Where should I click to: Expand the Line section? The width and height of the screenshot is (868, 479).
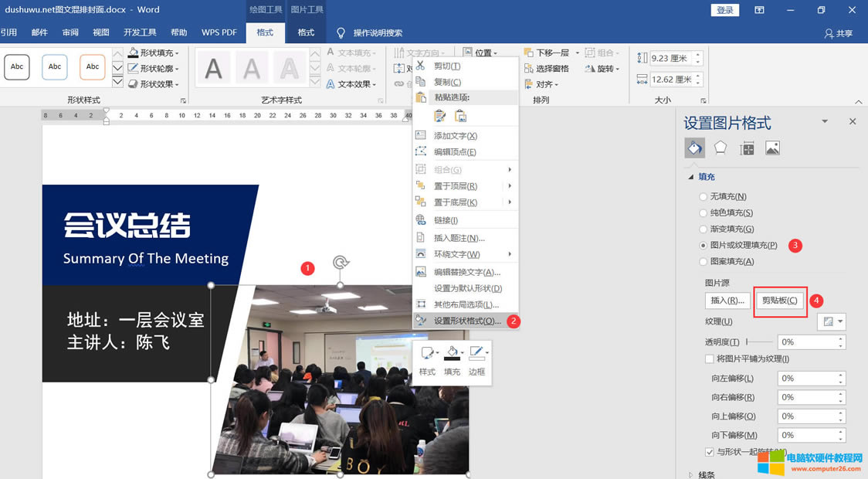pyautogui.click(x=691, y=474)
